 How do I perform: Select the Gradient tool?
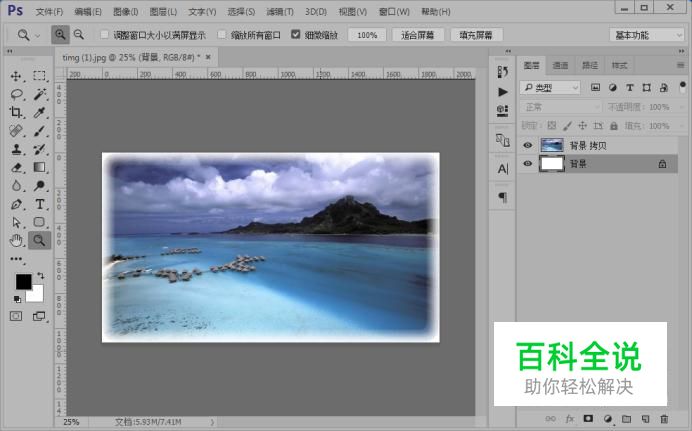(x=39, y=167)
